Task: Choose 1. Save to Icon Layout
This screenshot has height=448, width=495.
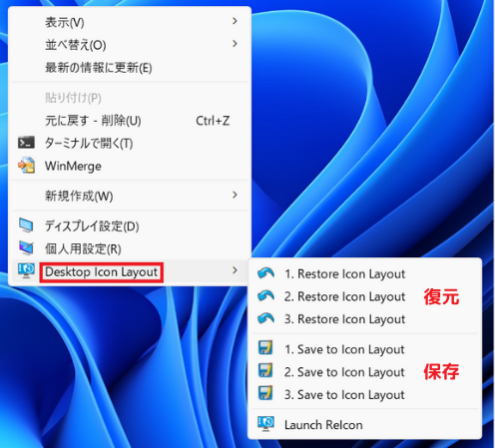Action: pos(344,349)
